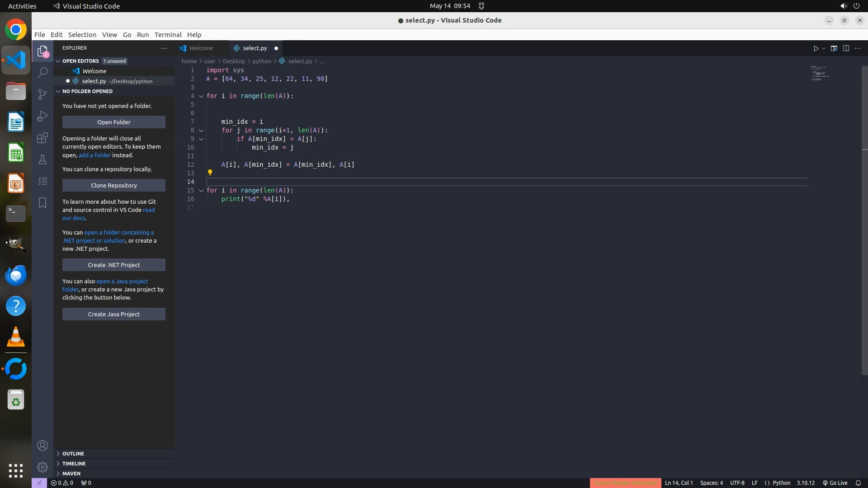This screenshot has width=868, height=488.
Task: Switch to the Welcome tab
Action: click(x=201, y=48)
